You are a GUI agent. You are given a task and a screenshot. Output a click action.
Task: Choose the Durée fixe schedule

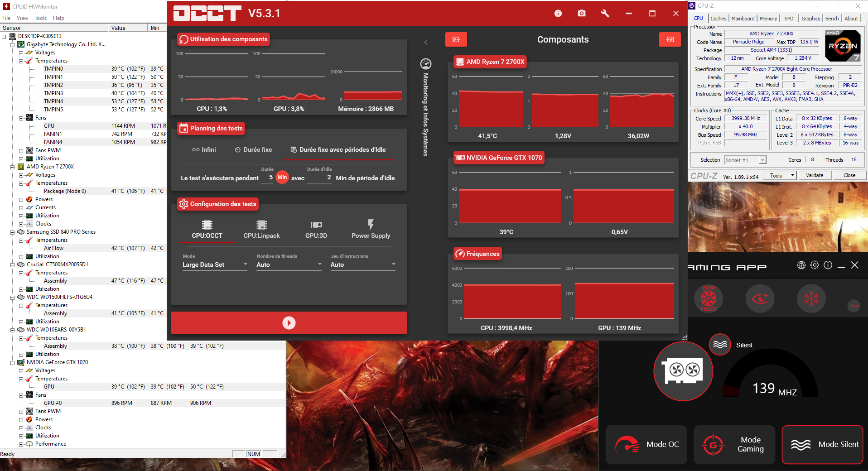click(x=253, y=149)
